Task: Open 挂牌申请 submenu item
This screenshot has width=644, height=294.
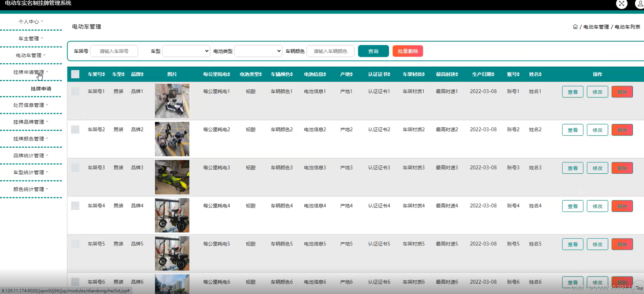Action: (41, 89)
